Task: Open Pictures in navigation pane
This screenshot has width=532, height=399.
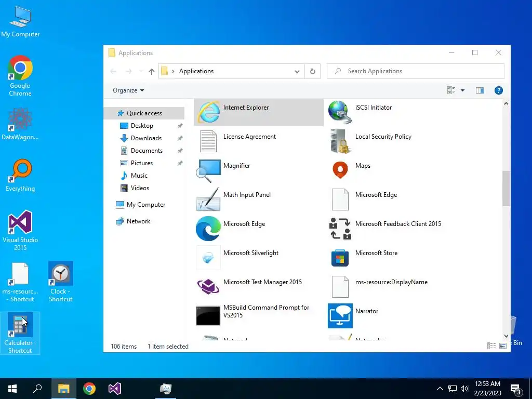Action: pos(142,163)
